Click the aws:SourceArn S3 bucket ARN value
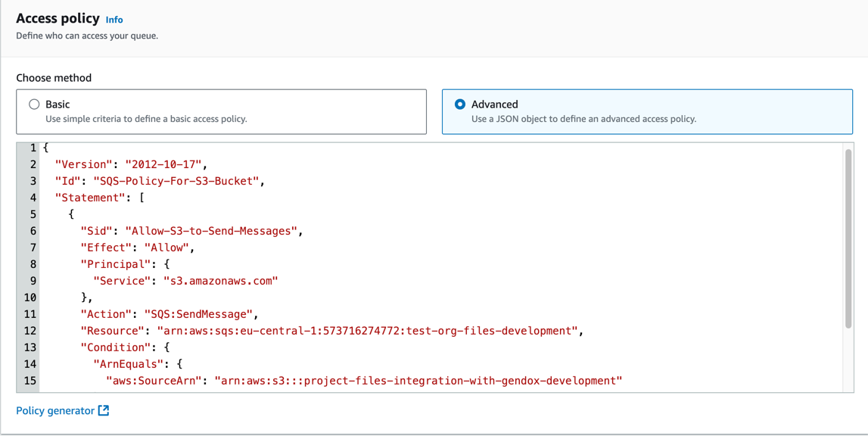The height and width of the screenshot is (436, 868). [x=418, y=381]
